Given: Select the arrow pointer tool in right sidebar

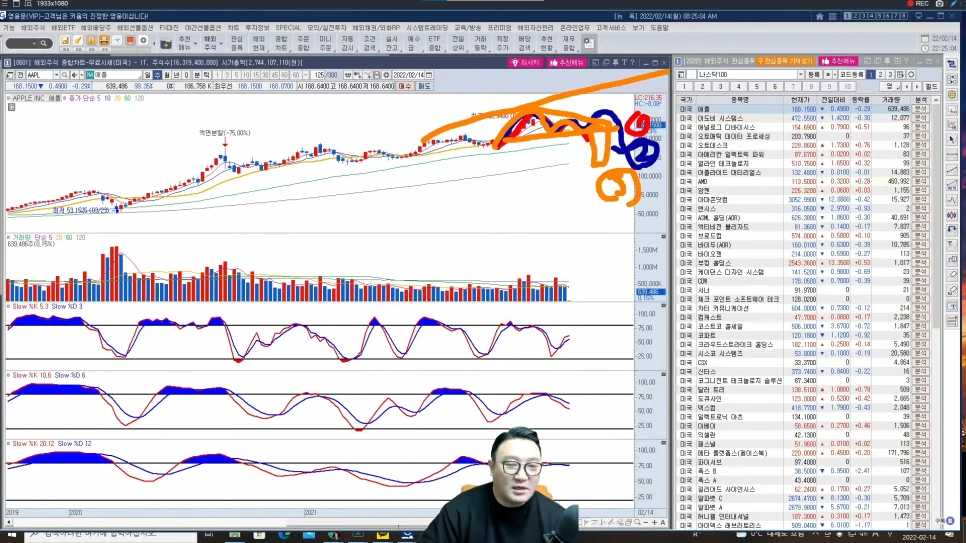Looking at the screenshot, I should pyautogui.click(x=952, y=140).
